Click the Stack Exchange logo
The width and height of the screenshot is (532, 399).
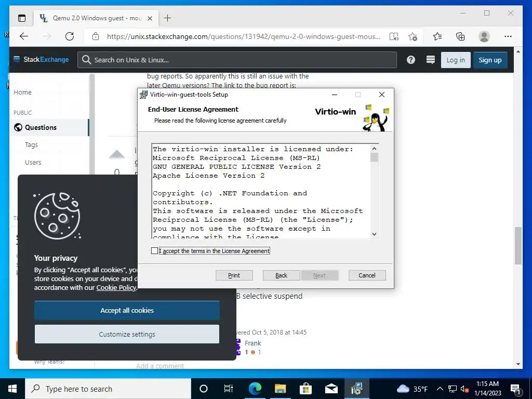tap(41, 59)
